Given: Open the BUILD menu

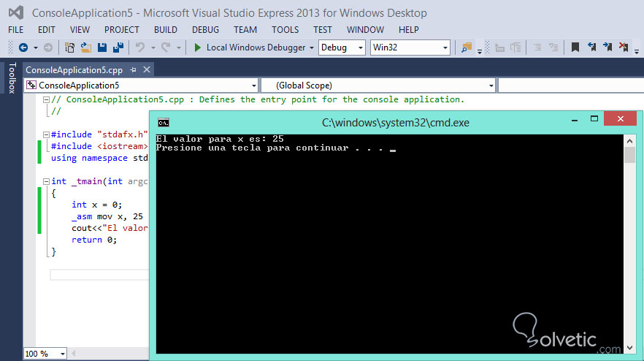Looking at the screenshot, I should click(x=166, y=30).
